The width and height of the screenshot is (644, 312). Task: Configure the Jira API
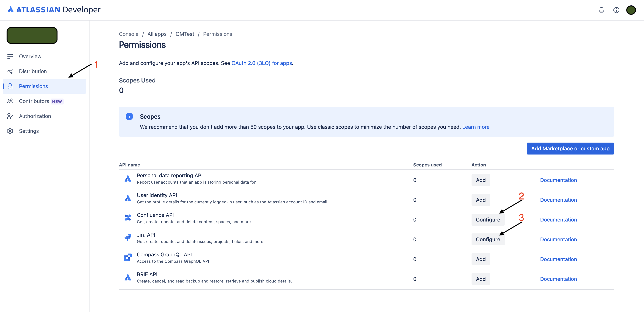(488, 239)
